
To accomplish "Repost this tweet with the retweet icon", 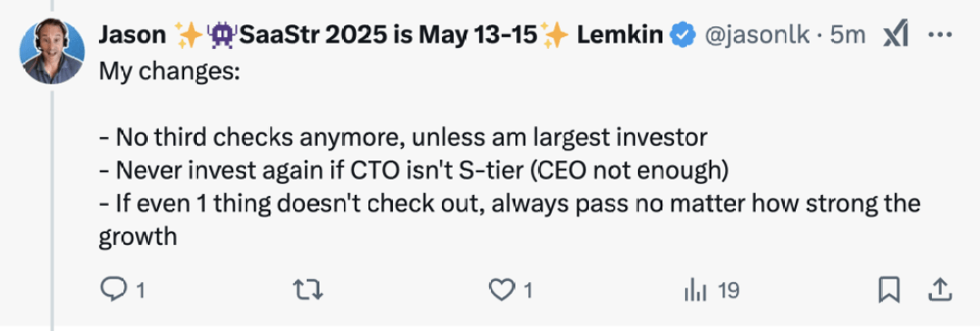I will (309, 290).
